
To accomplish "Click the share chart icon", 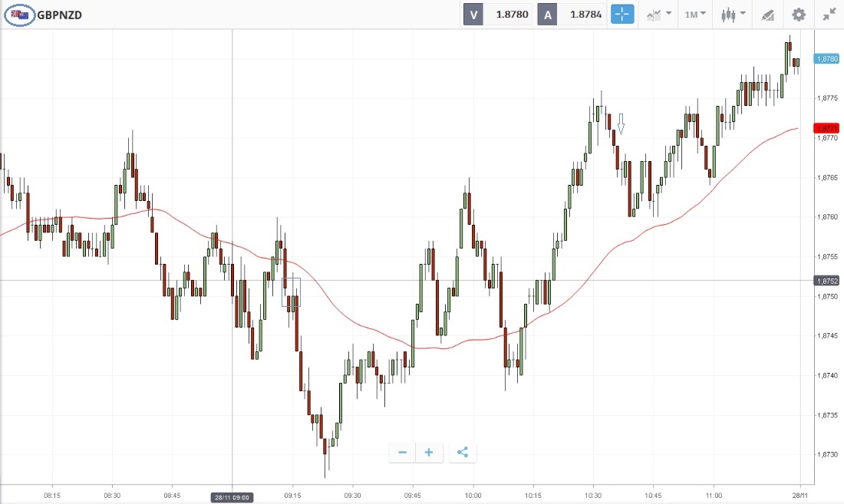I will [x=462, y=453].
